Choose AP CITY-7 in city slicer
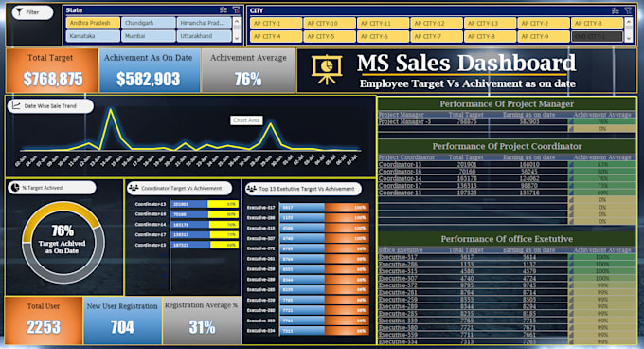Image resolution: width=644 pixels, height=349 pixels. tap(437, 37)
